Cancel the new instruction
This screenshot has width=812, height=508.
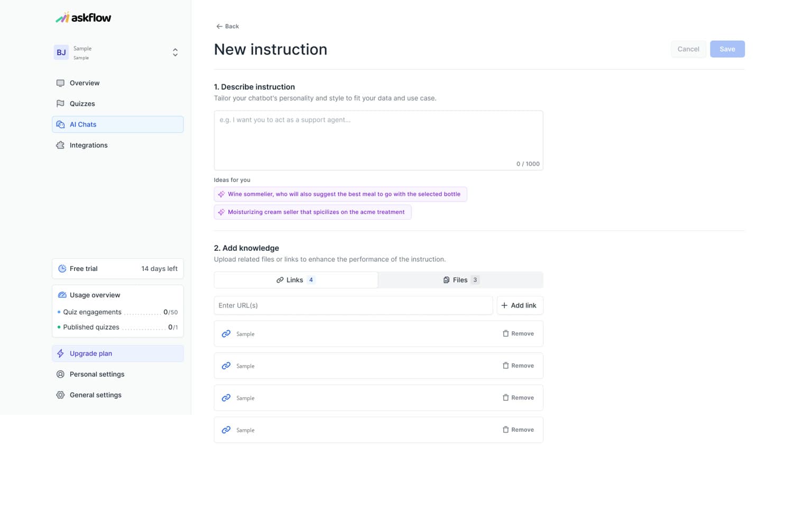click(x=688, y=49)
